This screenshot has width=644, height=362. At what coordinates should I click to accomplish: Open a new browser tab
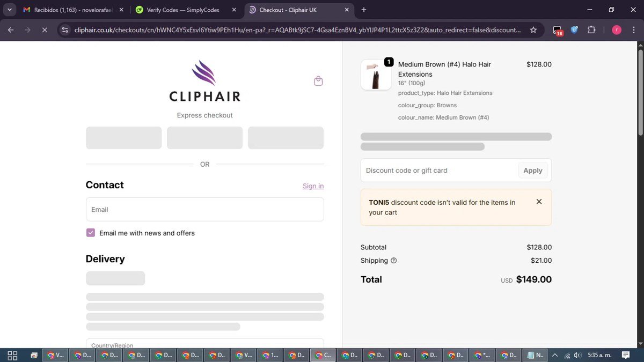[364, 10]
